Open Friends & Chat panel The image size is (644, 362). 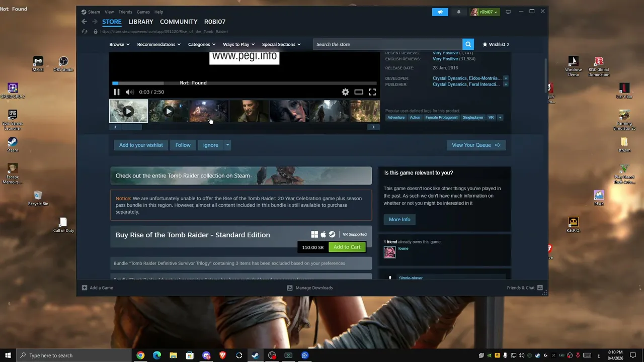525,288
